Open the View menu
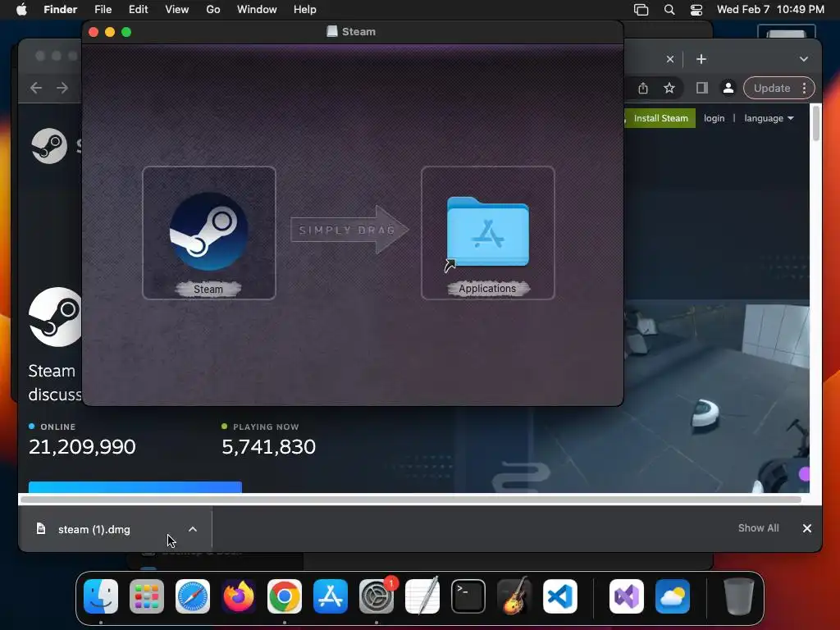The height and width of the screenshot is (630, 840). tap(177, 10)
